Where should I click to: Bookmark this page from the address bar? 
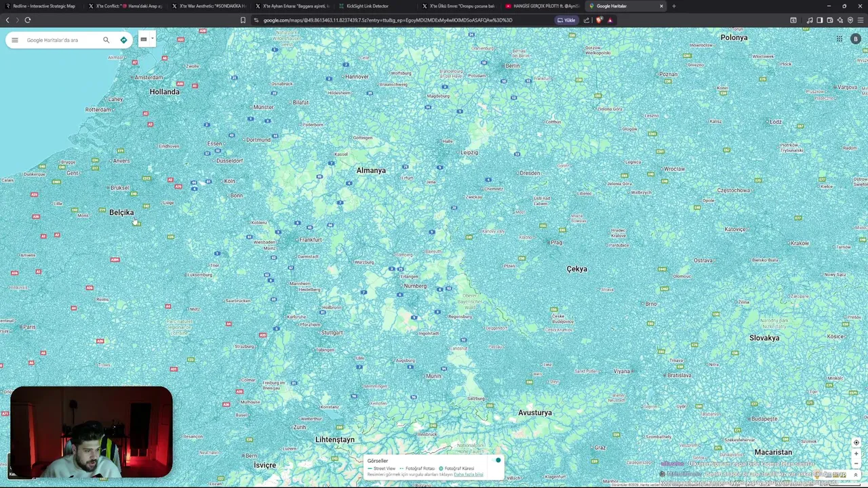point(243,20)
